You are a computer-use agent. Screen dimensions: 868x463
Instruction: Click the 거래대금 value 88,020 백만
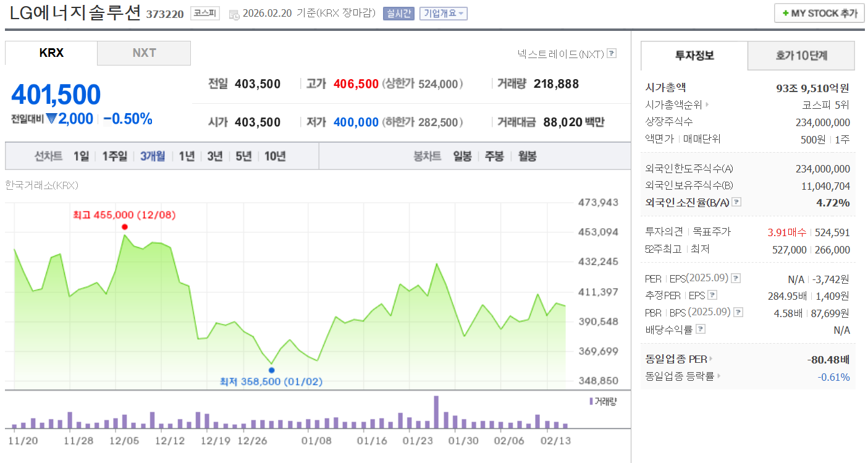point(574,122)
